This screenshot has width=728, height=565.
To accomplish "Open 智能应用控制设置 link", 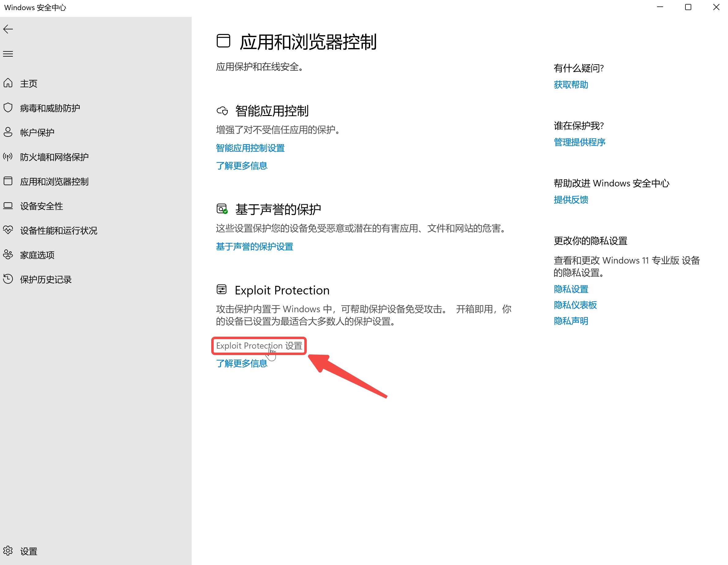I will pyautogui.click(x=250, y=148).
